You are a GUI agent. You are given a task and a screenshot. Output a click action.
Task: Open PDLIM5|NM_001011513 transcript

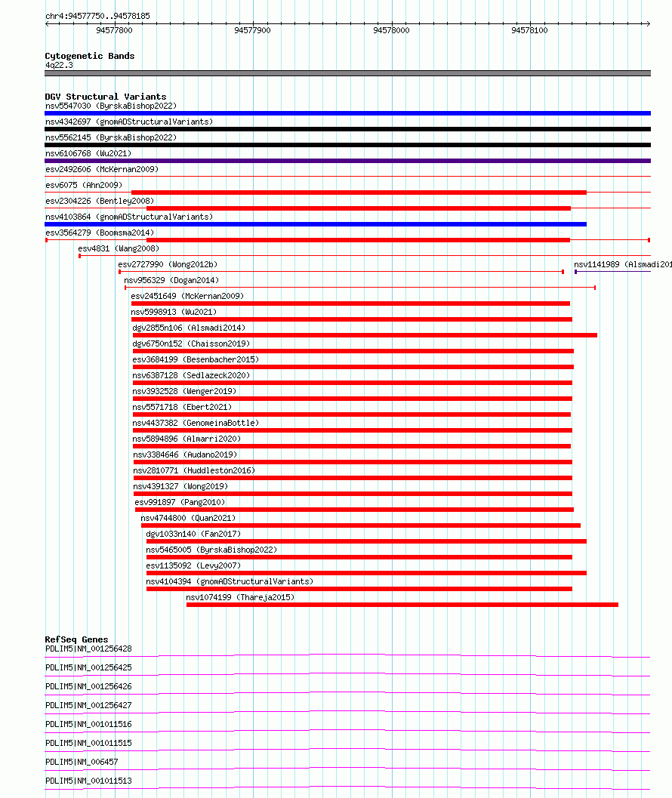[x=88, y=781]
